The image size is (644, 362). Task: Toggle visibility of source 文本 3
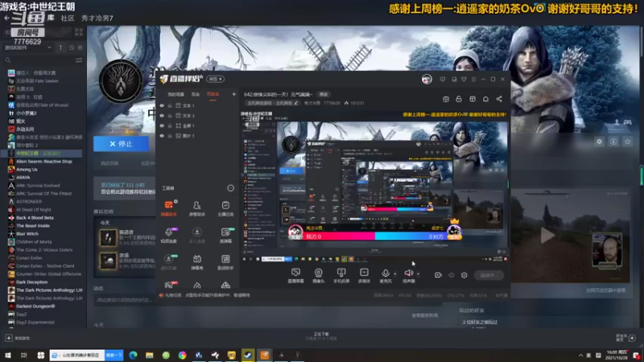pos(162,116)
